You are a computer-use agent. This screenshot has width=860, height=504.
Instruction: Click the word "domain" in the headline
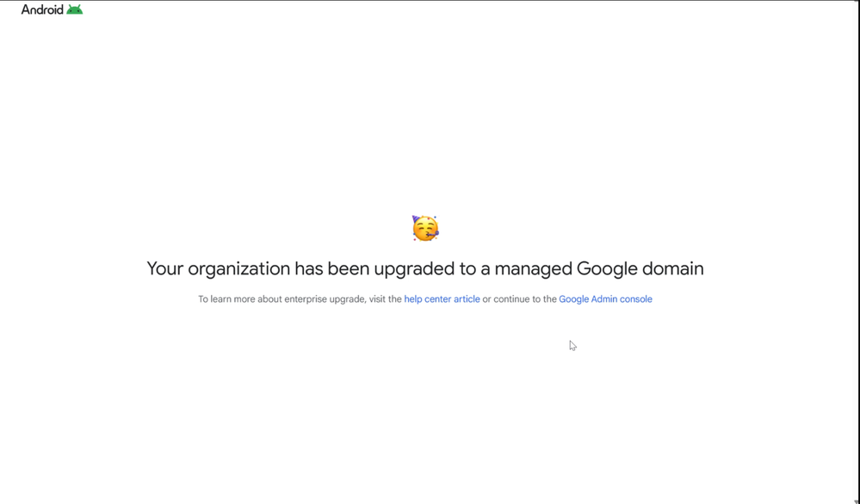pyautogui.click(x=673, y=269)
